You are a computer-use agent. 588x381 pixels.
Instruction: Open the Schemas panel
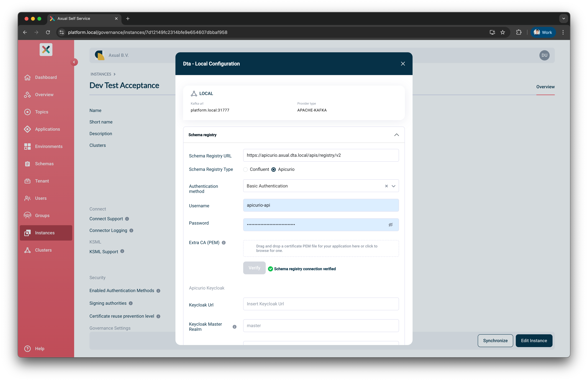pos(44,163)
